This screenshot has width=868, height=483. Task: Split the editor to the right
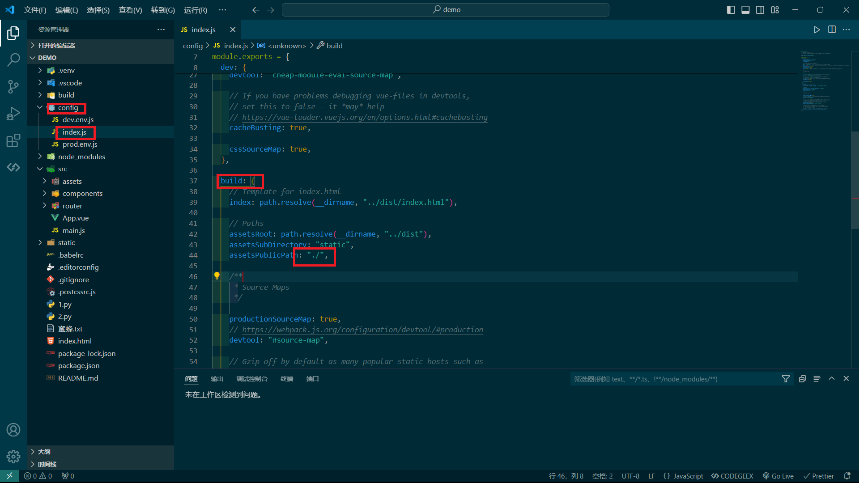832,30
